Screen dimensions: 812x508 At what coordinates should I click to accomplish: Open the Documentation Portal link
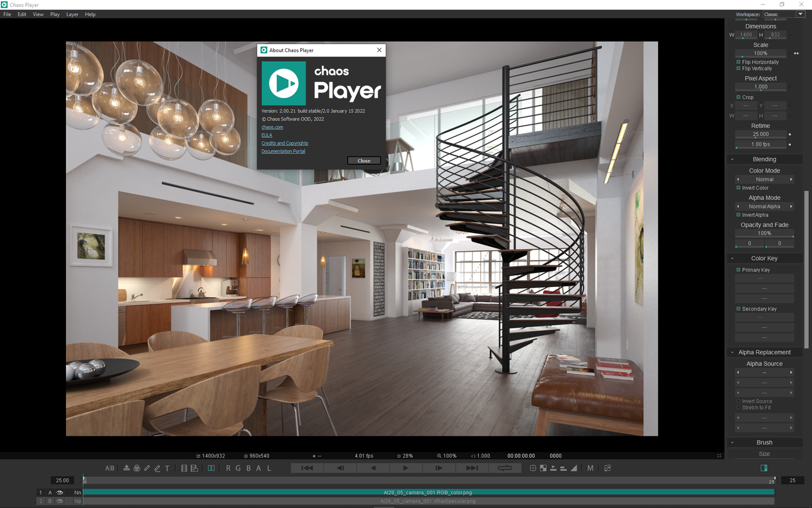click(x=283, y=151)
